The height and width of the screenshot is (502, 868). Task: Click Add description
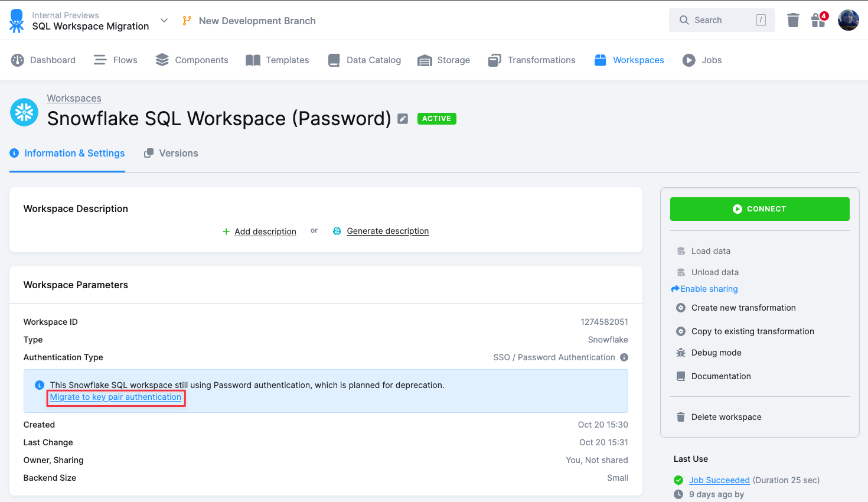(265, 232)
